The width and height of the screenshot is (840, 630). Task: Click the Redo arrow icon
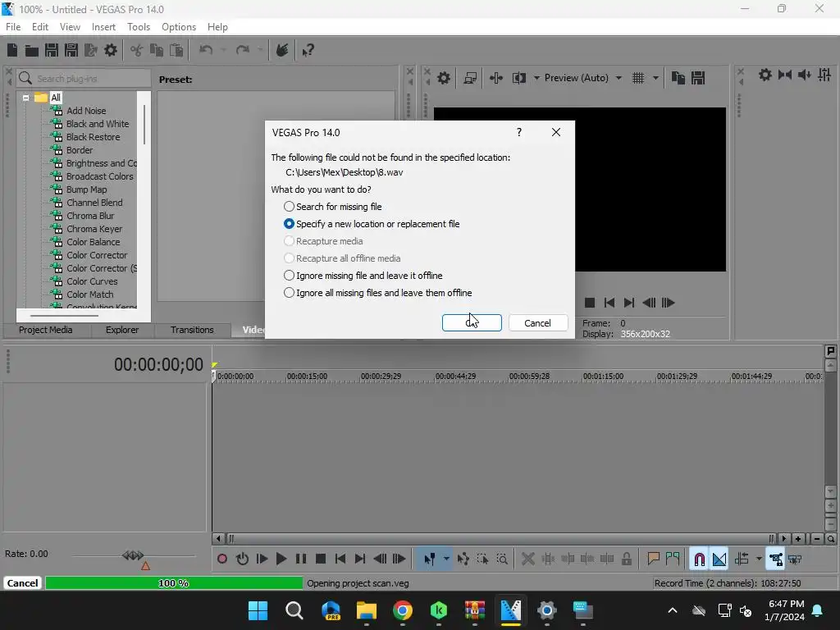point(243,50)
